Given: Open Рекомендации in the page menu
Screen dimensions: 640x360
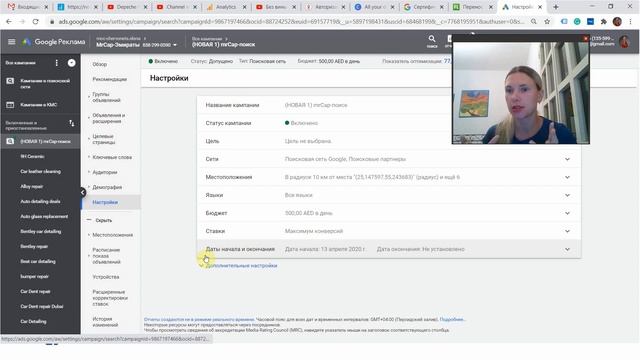Looking at the screenshot, I should point(109,79).
